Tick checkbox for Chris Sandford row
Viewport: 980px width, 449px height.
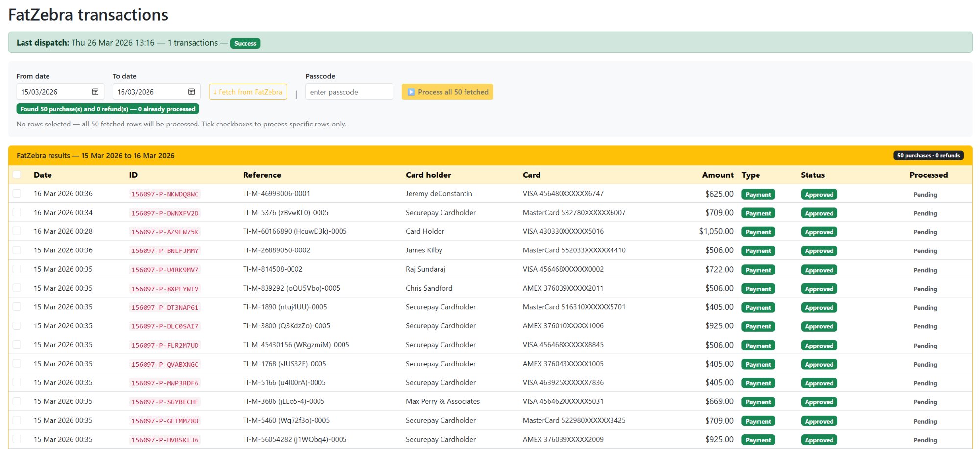click(x=17, y=288)
